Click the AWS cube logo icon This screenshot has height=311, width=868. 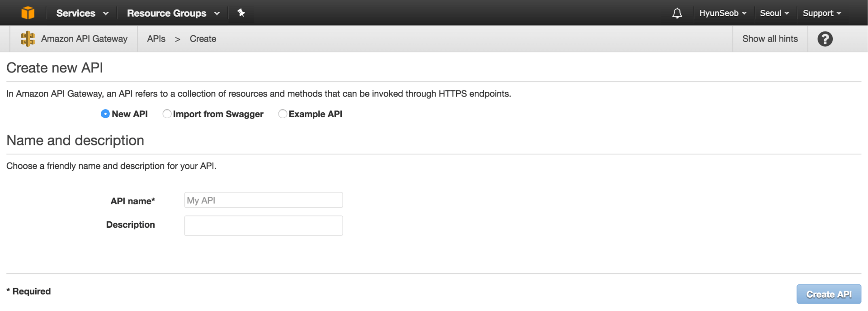click(28, 13)
